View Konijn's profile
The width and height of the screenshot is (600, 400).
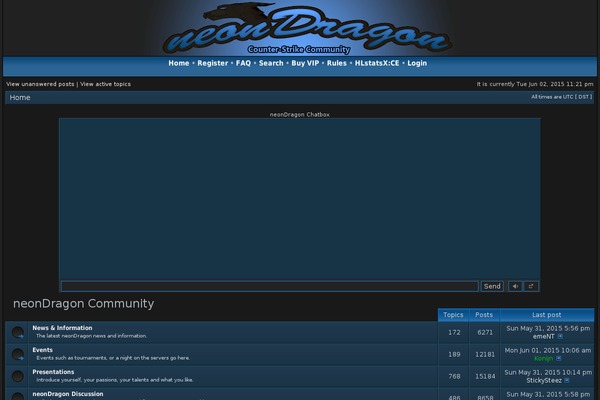click(543, 359)
